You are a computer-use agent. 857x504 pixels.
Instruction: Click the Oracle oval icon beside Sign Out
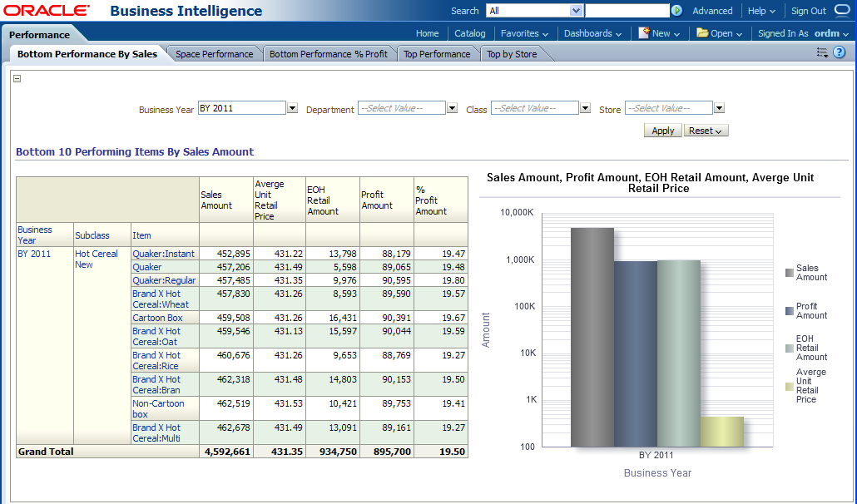pyautogui.click(x=842, y=11)
